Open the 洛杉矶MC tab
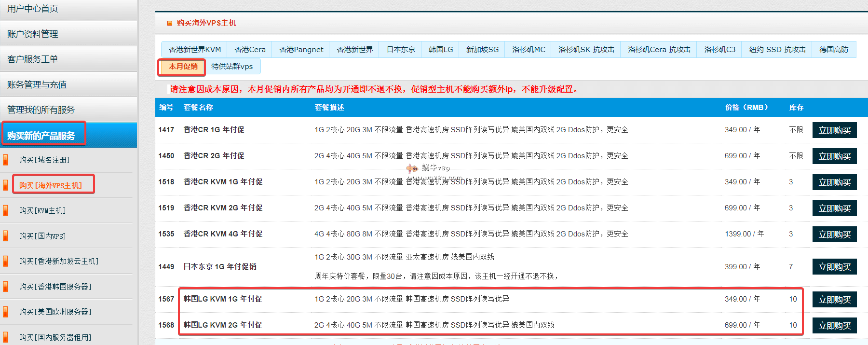 coord(529,50)
